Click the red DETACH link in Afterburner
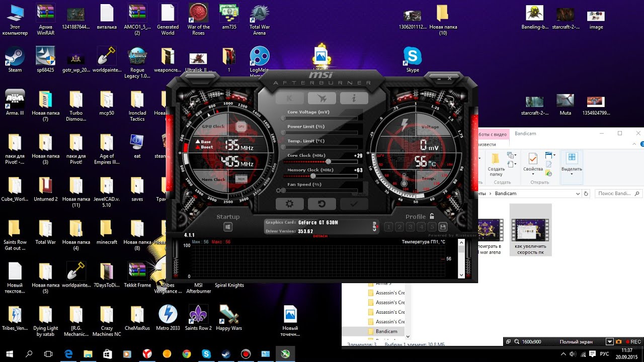 coord(320,236)
